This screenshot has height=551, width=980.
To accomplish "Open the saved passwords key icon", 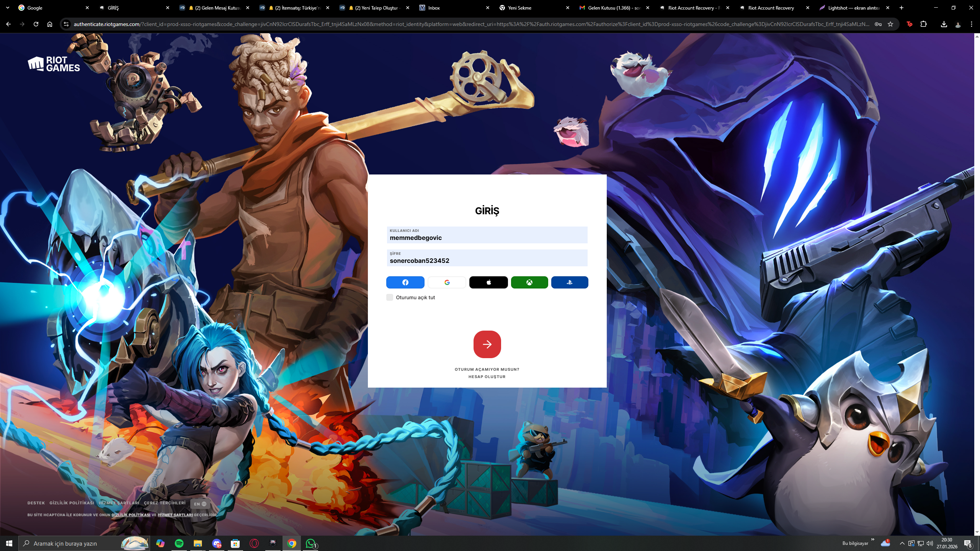I will [878, 24].
